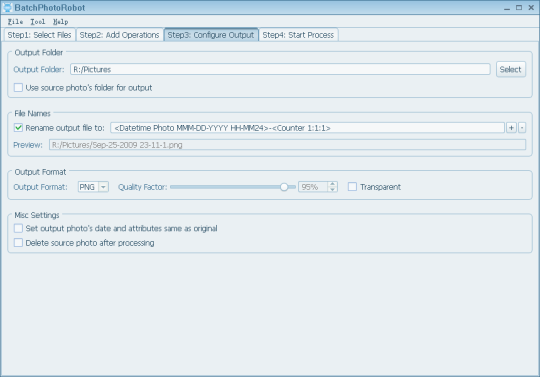Check Set output photo's date same as original
Viewport: 540px width, 377px height.
[x=18, y=228]
